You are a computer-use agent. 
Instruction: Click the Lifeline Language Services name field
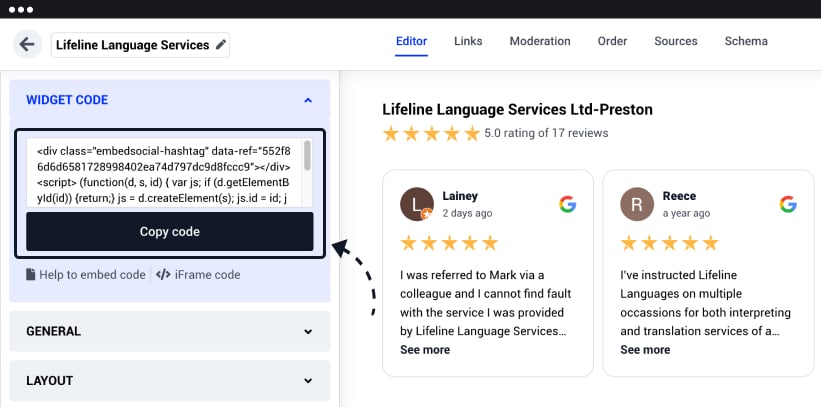coord(140,45)
